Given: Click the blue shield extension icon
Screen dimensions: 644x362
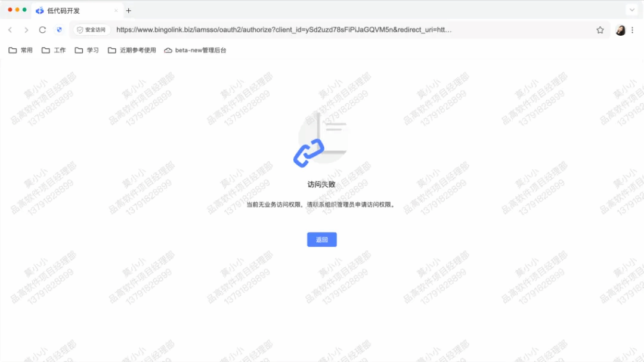Looking at the screenshot, I should pyautogui.click(x=59, y=30).
